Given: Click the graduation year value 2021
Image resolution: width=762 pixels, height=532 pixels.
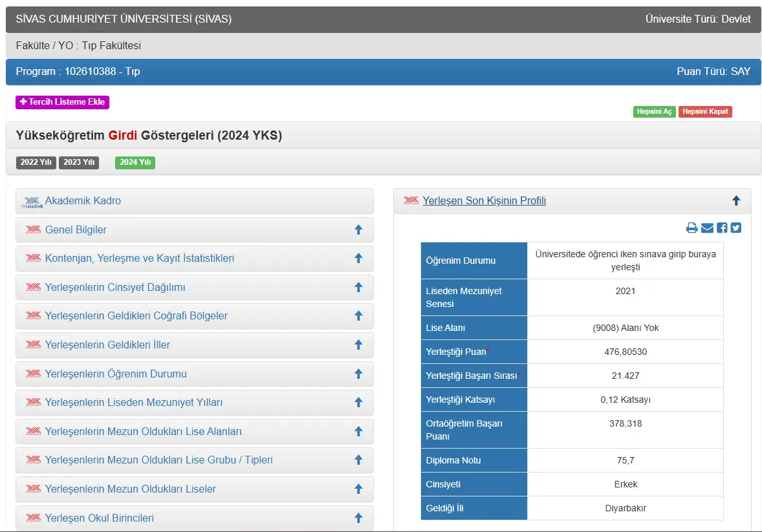Looking at the screenshot, I should point(626,291).
